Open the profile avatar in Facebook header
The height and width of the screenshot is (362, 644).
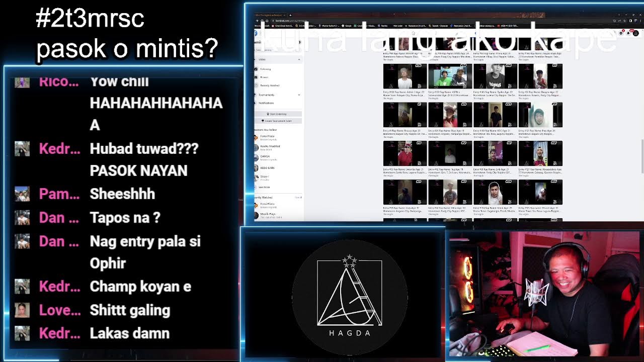(636, 33)
